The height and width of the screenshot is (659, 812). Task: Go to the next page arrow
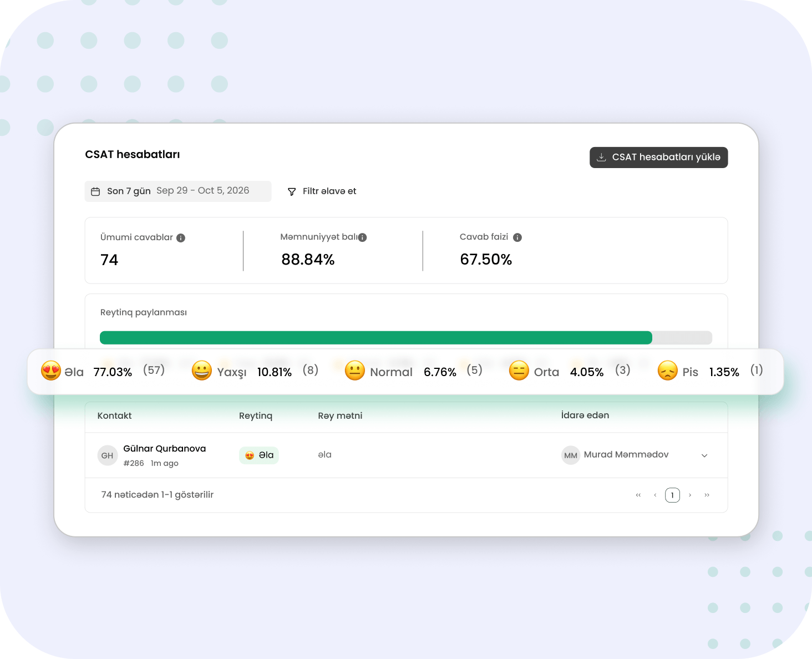point(690,495)
